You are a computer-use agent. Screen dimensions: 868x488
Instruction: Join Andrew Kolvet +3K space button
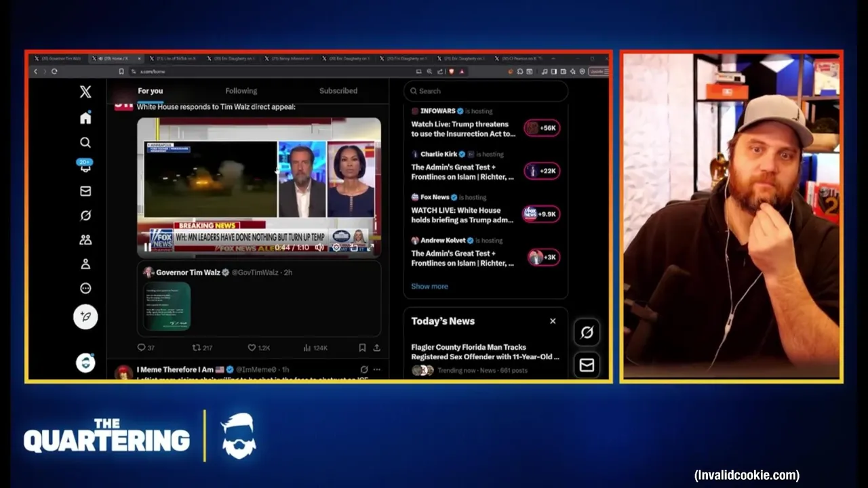pos(544,257)
